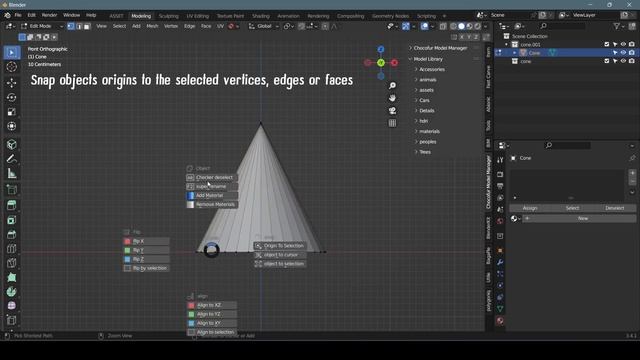Open the Mesh menu in viewport header
The width and height of the screenshot is (640, 360).
coord(152,26)
